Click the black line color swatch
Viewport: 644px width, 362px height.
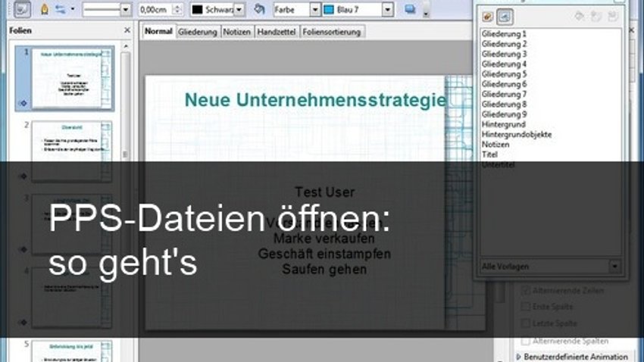[198, 9]
